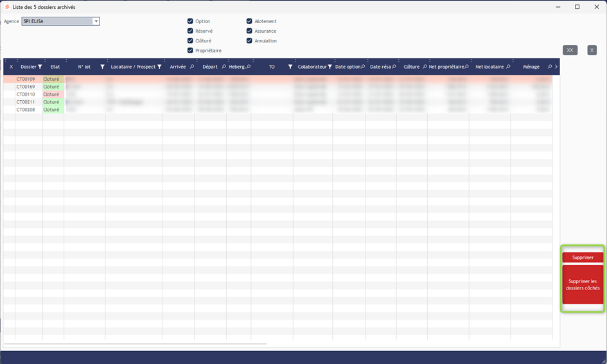Click the search magnifier in Net locataire column
This screenshot has width=607, height=364.
pyautogui.click(x=507, y=67)
